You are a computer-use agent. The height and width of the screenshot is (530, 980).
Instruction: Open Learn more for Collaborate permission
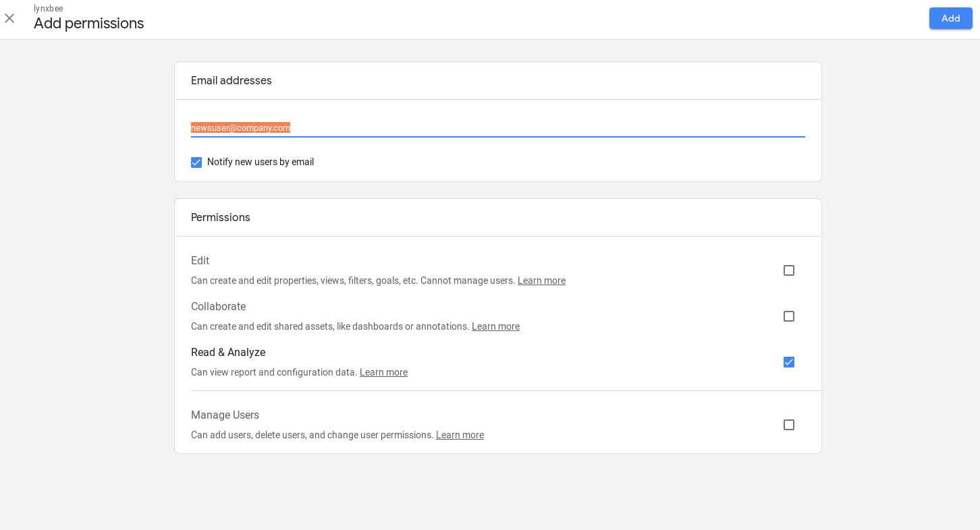(x=495, y=326)
